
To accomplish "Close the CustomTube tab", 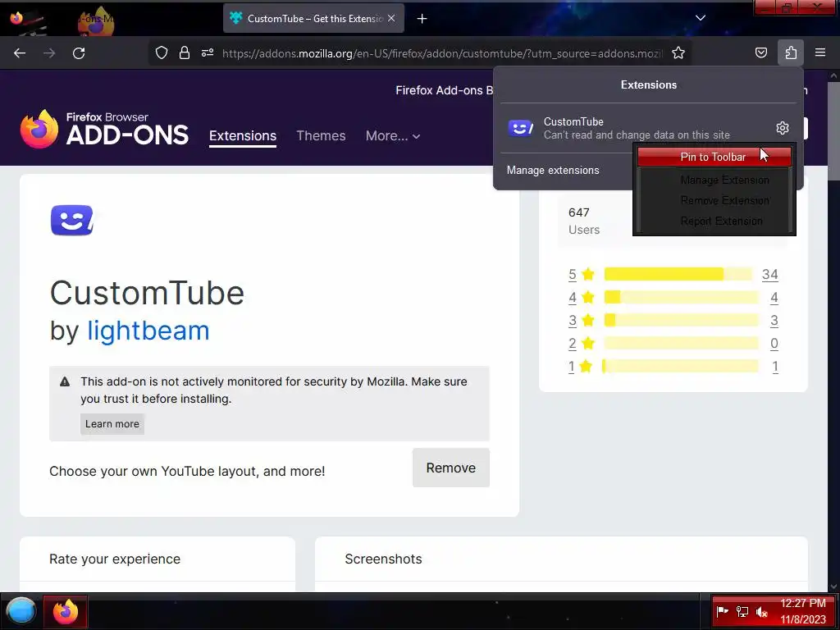I will click(x=391, y=18).
